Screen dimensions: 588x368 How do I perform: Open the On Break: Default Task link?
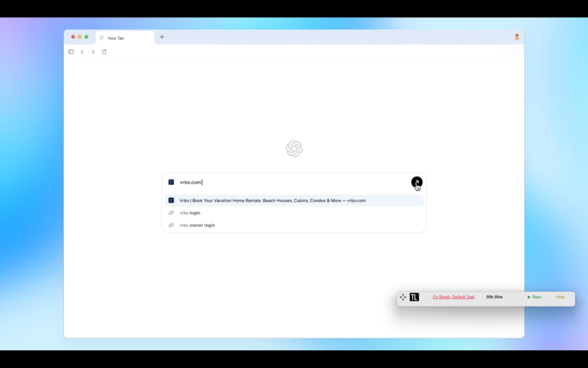(x=454, y=297)
